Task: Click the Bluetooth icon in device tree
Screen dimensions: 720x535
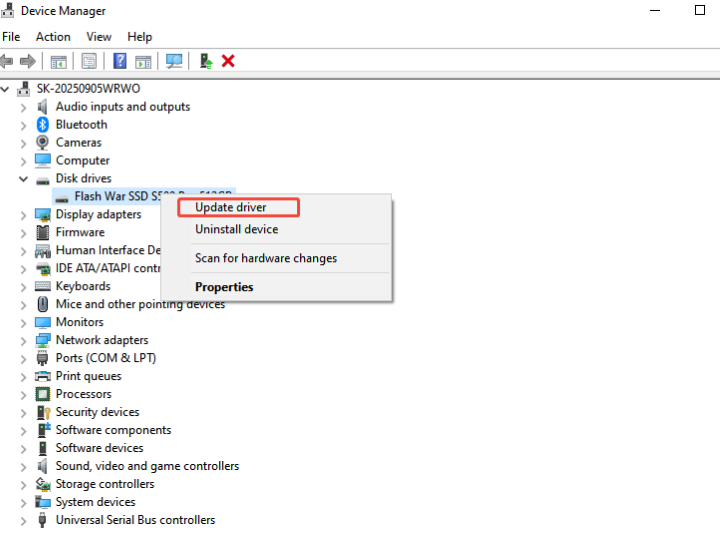Action: [x=43, y=124]
